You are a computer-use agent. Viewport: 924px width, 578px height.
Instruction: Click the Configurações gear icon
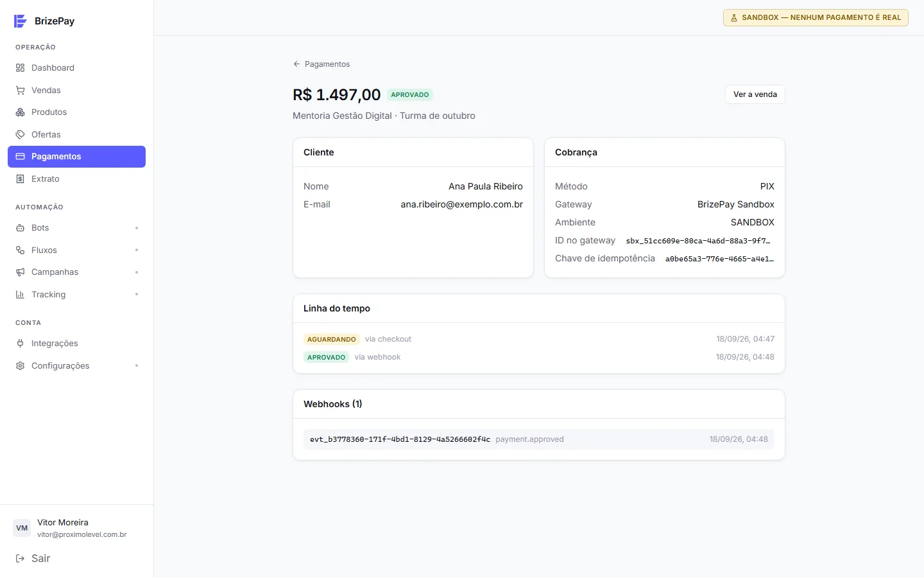pos(21,366)
